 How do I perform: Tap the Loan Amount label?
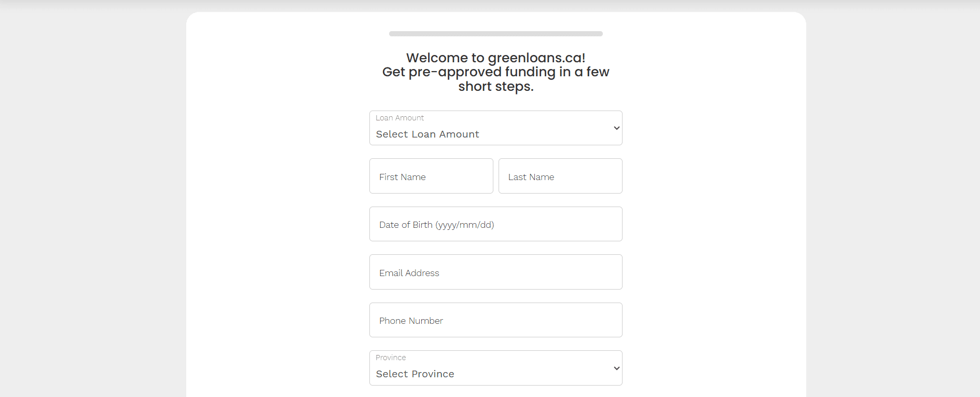399,118
